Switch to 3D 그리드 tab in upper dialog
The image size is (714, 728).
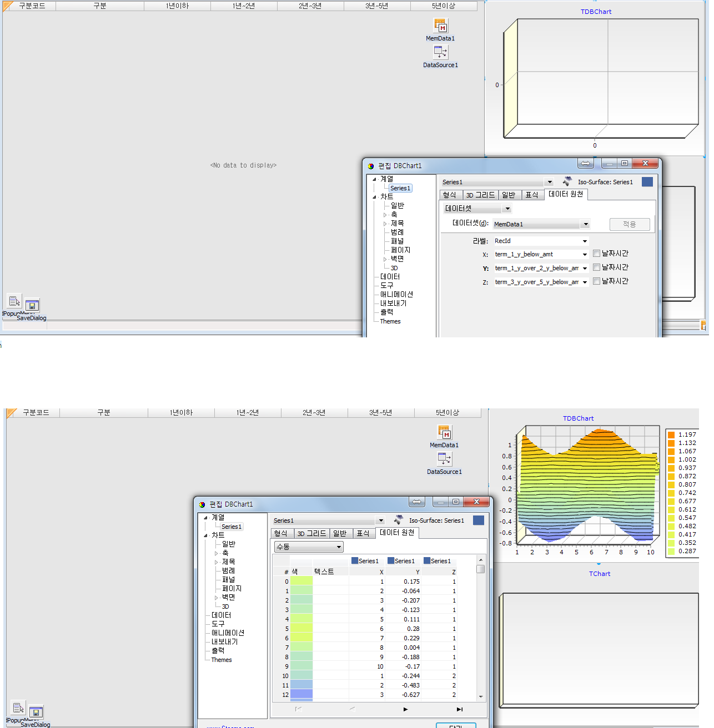[x=480, y=195]
